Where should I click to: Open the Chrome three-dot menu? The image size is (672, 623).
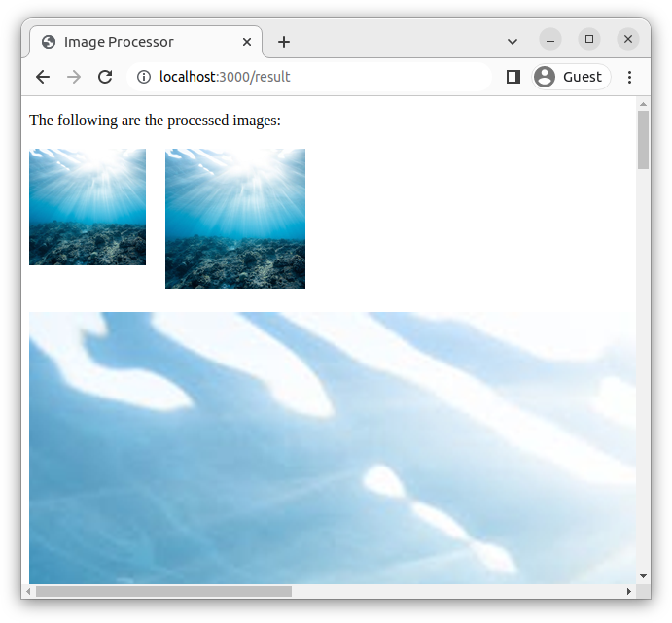pos(629,77)
